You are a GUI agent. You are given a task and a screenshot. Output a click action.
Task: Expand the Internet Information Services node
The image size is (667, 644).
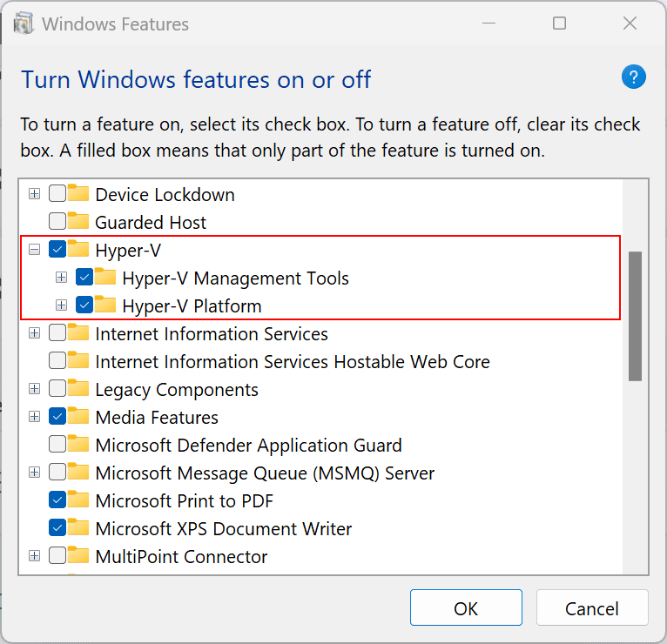tap(34, 333)
